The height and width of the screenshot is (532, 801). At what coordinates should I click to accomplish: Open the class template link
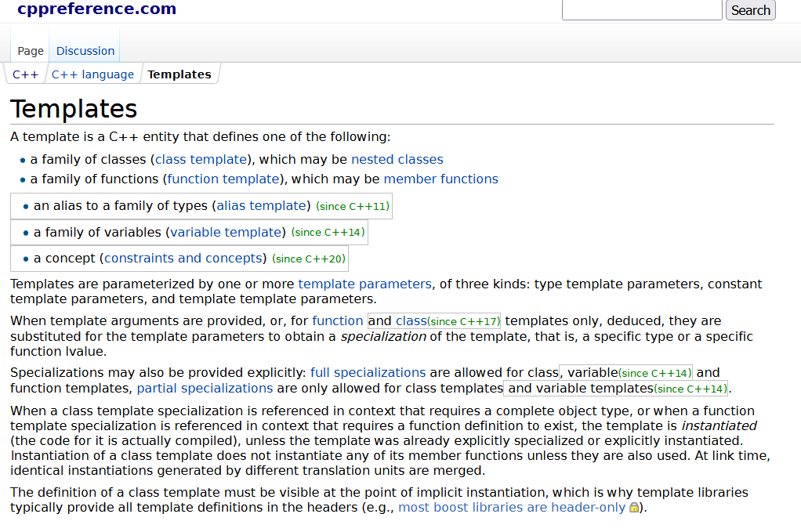pyautogui.click(x=201, y=159)
